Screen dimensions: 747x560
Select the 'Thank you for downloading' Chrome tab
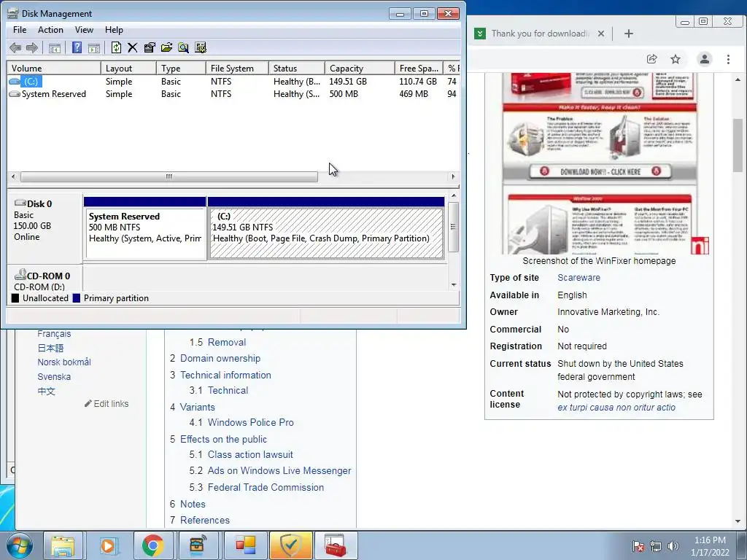541,34
